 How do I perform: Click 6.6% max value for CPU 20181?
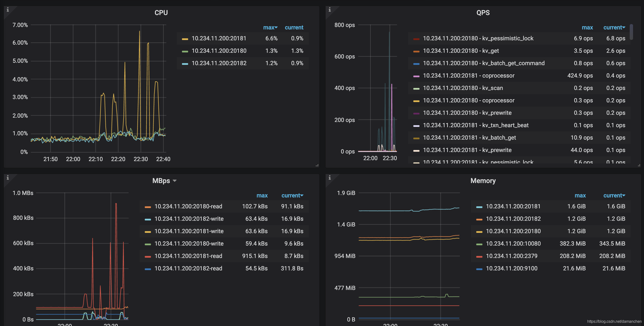271,38
